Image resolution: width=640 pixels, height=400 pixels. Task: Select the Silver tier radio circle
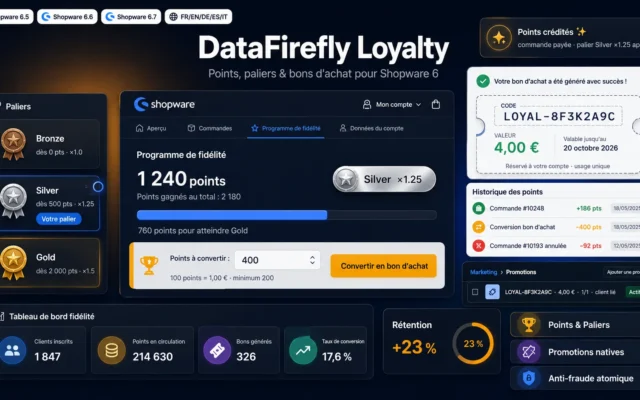click(x=98, y=187)
